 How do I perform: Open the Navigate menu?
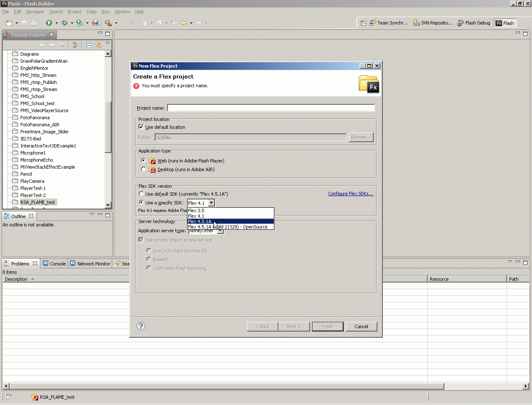[x=35, y=12]
